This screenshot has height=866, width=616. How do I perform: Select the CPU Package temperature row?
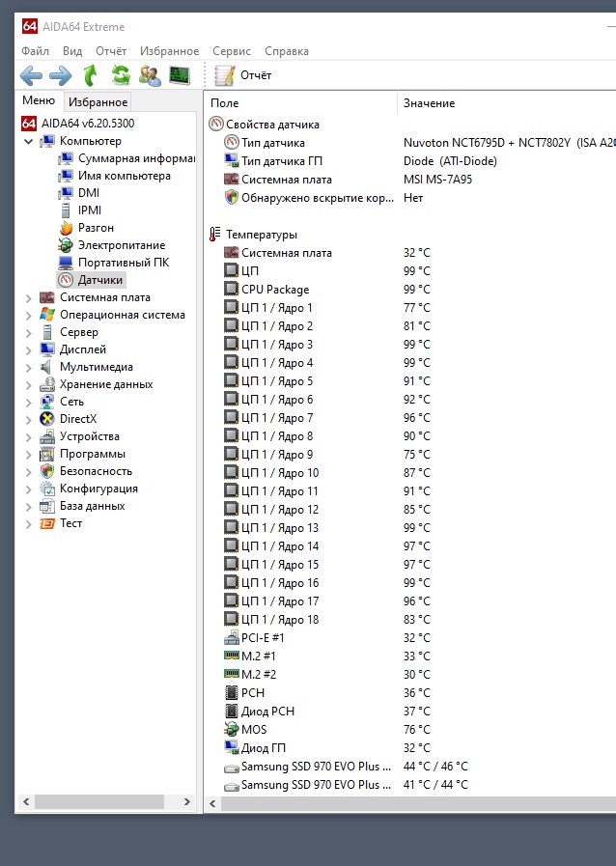[x=410, y=290]
